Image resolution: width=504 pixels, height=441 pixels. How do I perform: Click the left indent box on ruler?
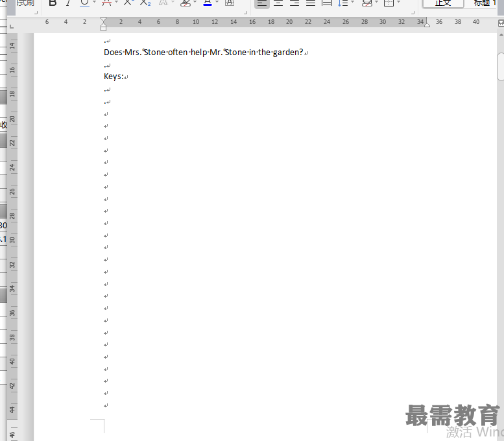pyautogui.click(x=104, y=29)
